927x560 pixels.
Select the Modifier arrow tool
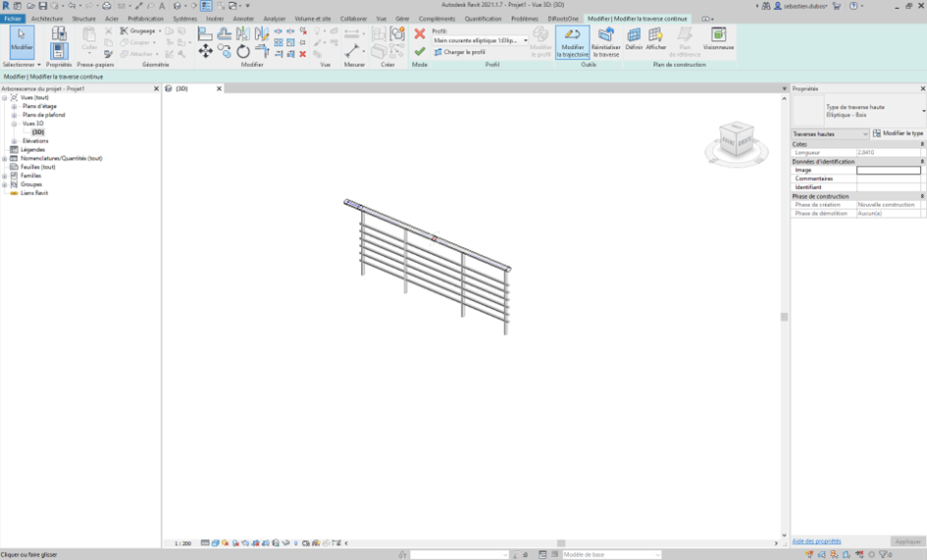coord(22,41)
